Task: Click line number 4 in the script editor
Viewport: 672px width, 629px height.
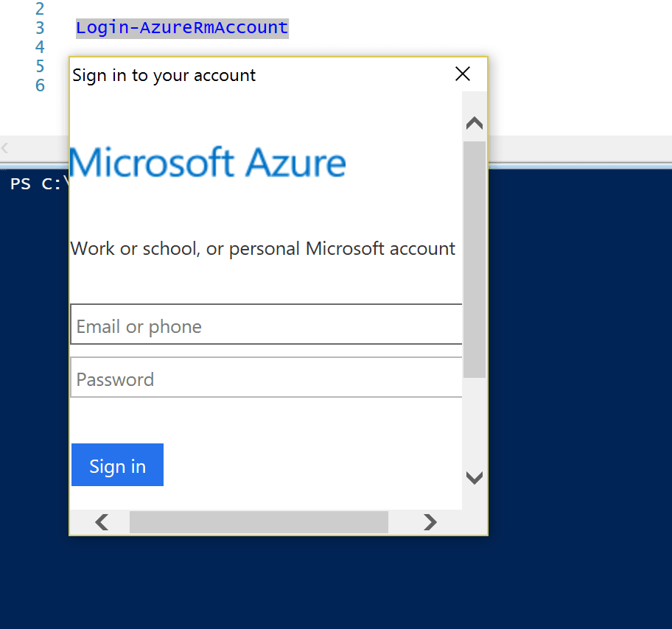Action: click(40, 47)
